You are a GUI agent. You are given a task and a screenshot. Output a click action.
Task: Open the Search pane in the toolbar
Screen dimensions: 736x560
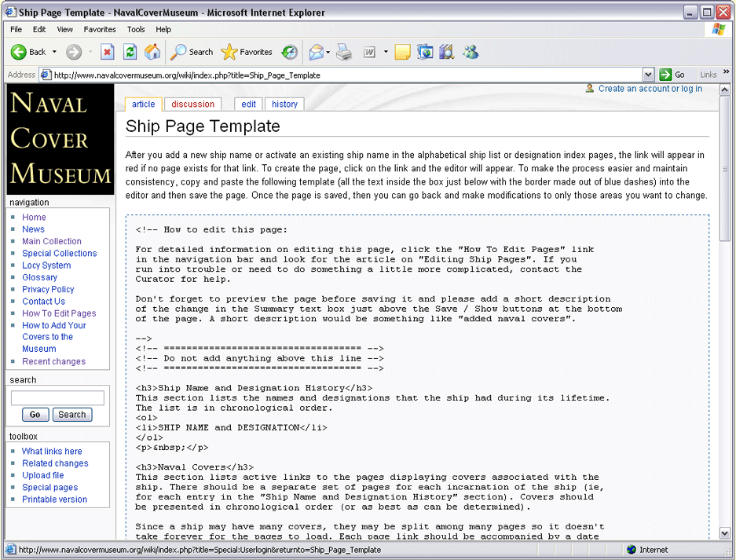[x=192, y=52]
